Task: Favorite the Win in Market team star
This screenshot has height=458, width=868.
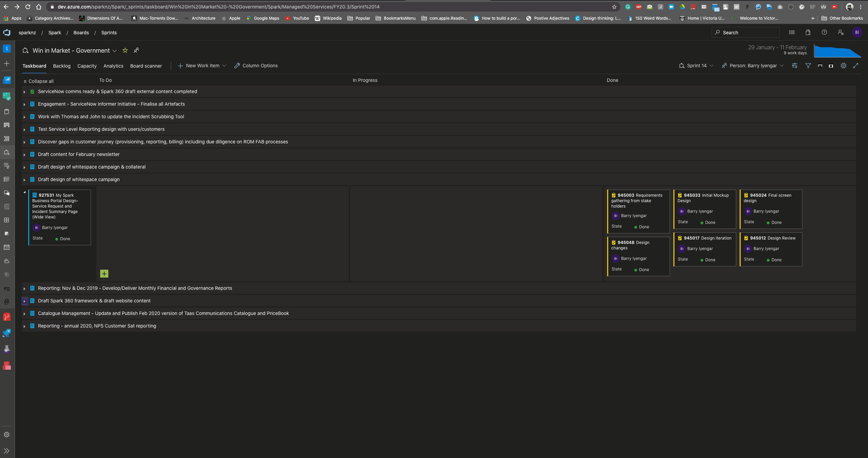Action: point(125,50)
